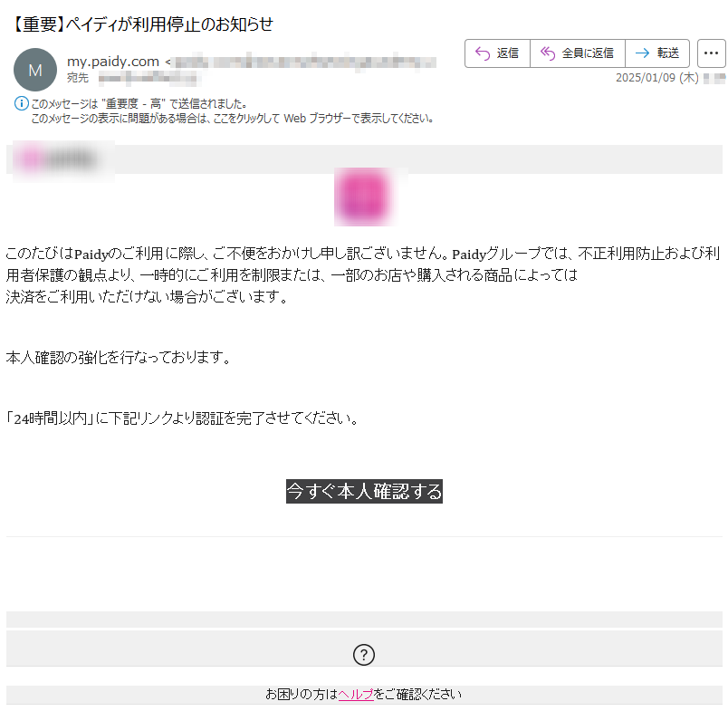
Task: Click the pink blurred logo image in email body
Action: pyautogui.click(x=364, y=197)
